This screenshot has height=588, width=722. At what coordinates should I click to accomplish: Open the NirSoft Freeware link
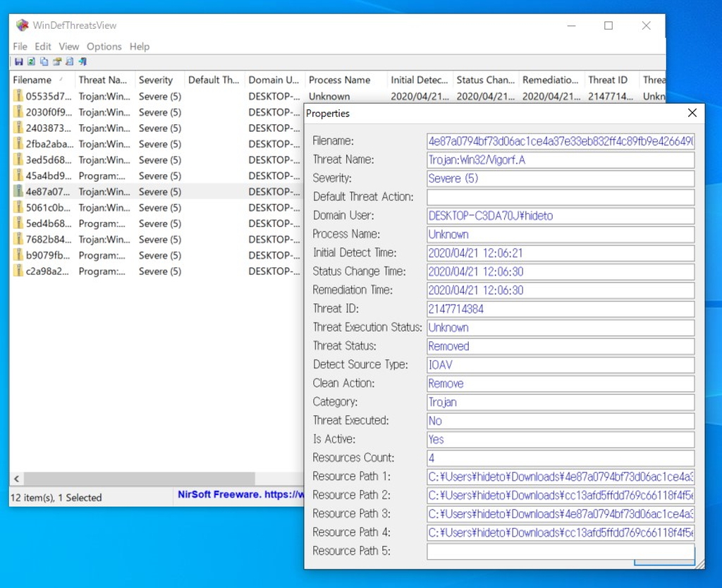pyautogui.click(x=240, y=494)
